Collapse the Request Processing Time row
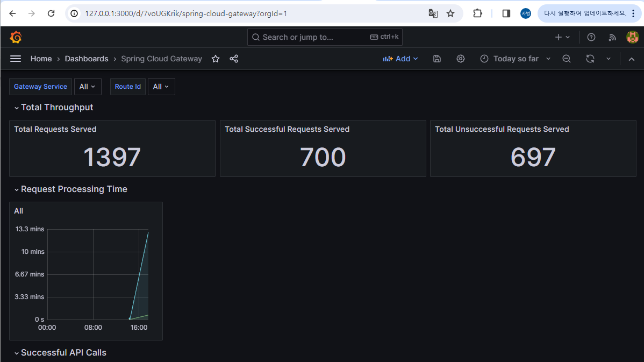Image resolution: width=644 pixels, height=362 pixels. tap(70, 189)
